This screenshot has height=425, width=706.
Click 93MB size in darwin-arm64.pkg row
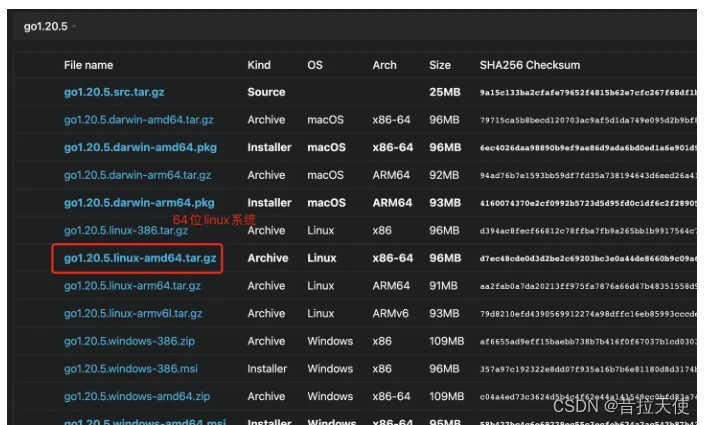(445, 203)
